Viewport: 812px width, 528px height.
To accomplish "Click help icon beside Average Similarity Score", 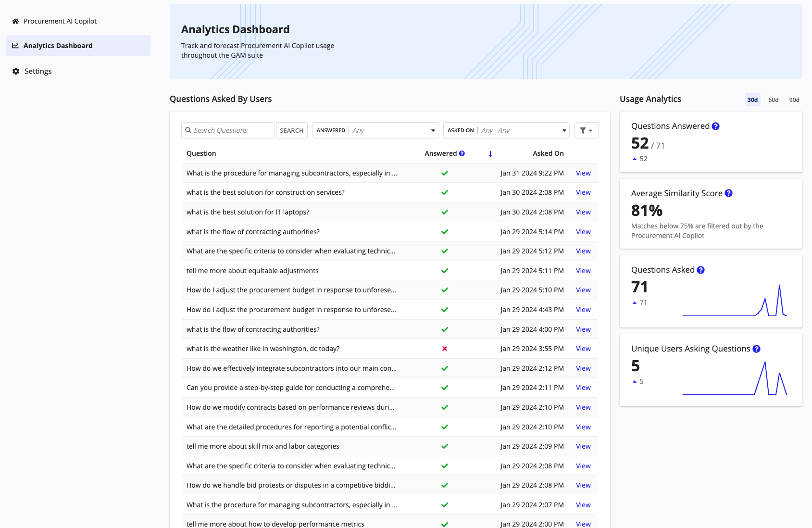I will [x=729, y=193].
